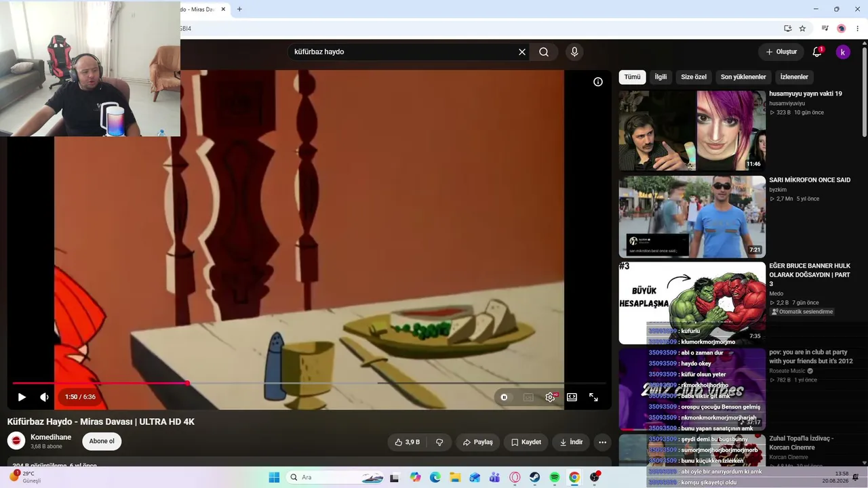Open the 'pov: you are in club' video title
This screenshot has width=868, height=488.
(811, 357)
